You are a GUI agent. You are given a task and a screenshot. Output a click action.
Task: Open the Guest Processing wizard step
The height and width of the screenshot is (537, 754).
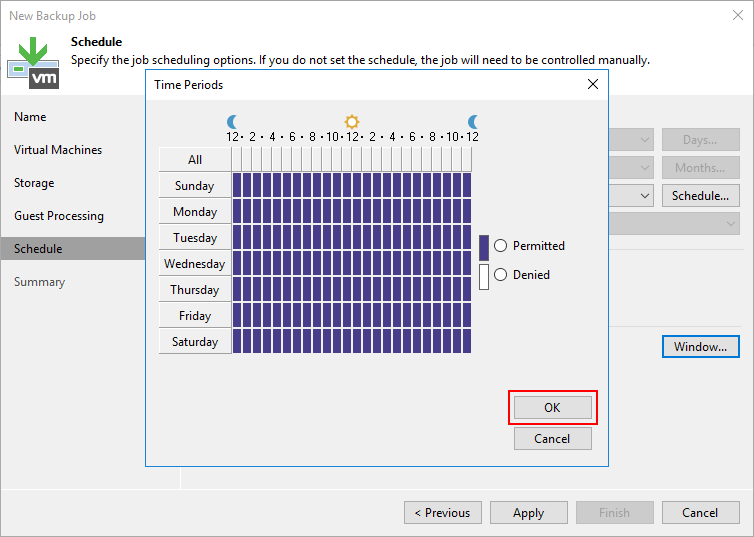[x=59, y=216]
